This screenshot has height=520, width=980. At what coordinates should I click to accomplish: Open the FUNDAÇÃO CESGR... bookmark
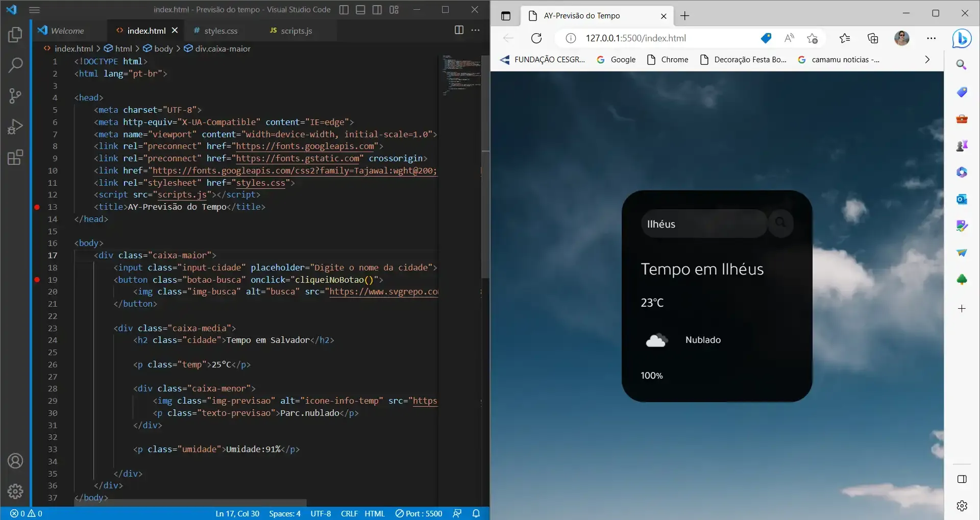(543, 60)
